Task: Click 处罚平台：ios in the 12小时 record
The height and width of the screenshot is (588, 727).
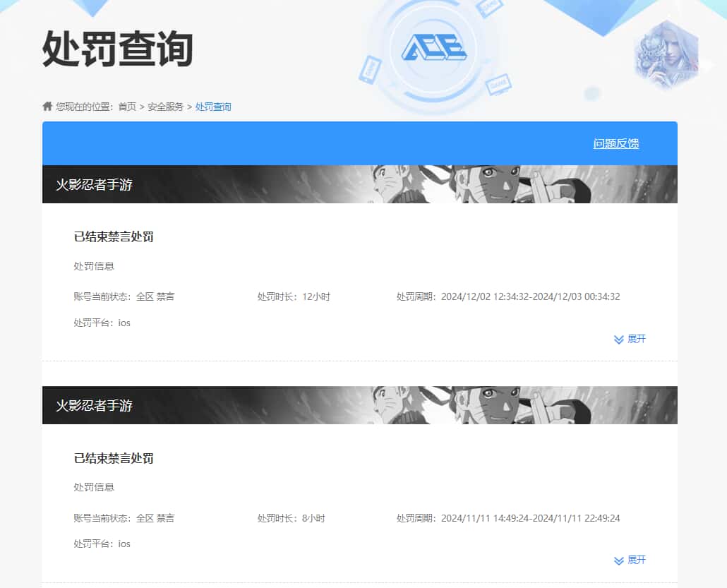Action: [x=102, y=323]
